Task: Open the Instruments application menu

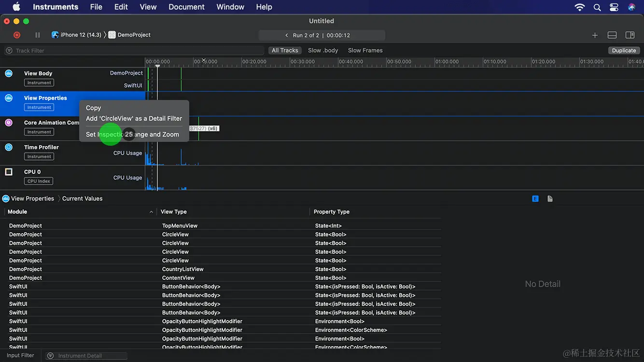Action: tap(56, 7)
